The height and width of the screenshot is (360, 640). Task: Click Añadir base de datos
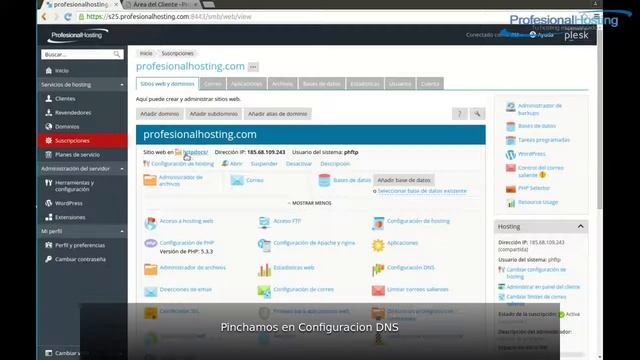point(404,180)
